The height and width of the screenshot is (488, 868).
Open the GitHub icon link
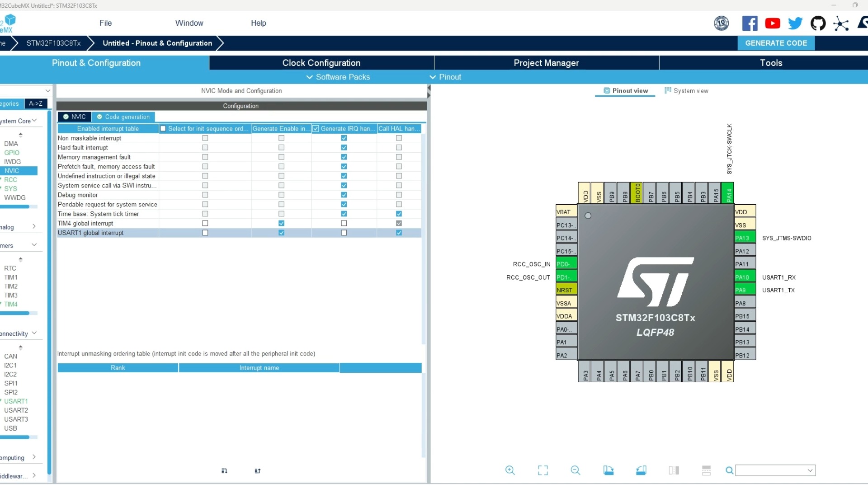coord(818,23)
